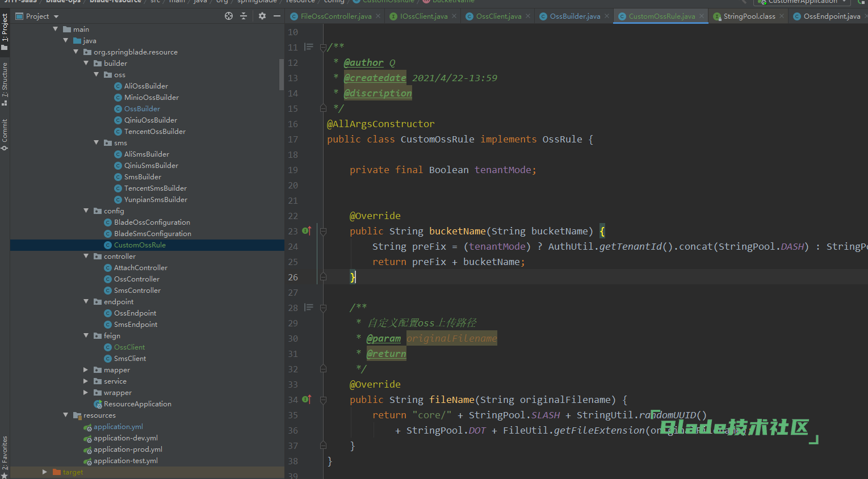Screen dimensions: 868x479
Task: Fold bucketName method at line 23
Action: coord(323,231)
